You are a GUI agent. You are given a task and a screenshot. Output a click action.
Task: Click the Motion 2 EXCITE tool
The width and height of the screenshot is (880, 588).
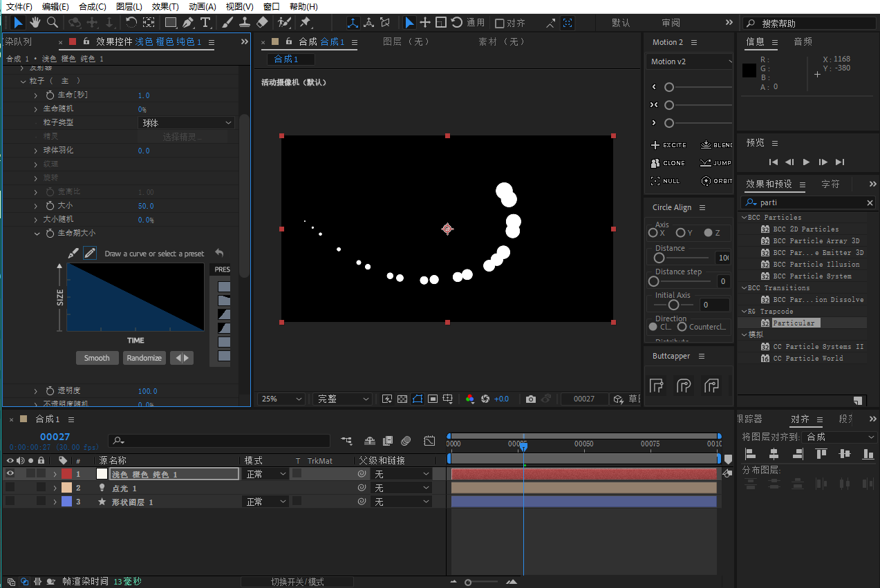[668, 145]
